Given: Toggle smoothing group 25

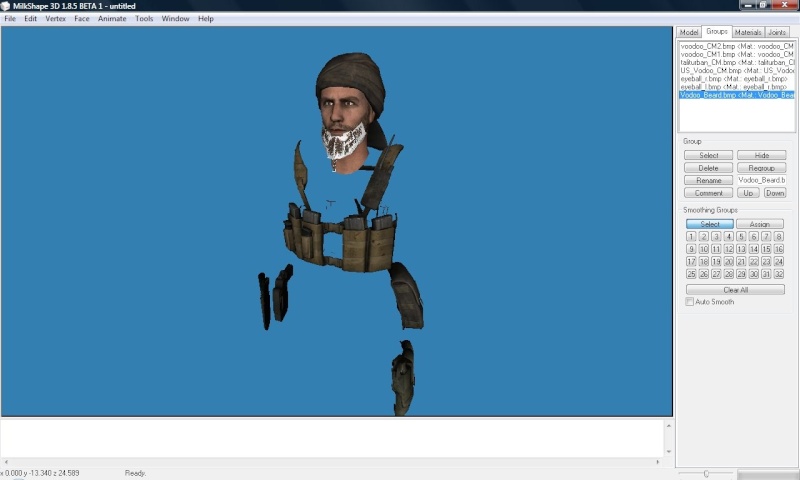Looking at the screenshot, I should [691, 274].
